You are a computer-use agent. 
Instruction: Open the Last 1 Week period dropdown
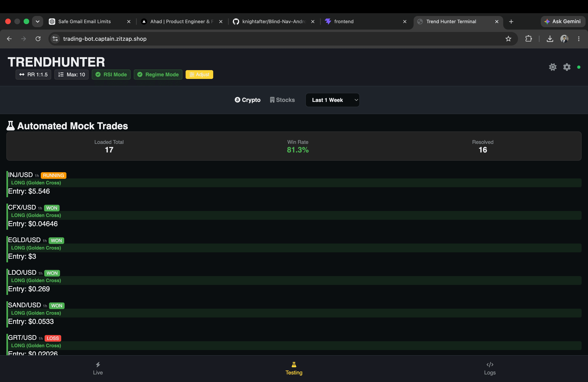point(333,100)
